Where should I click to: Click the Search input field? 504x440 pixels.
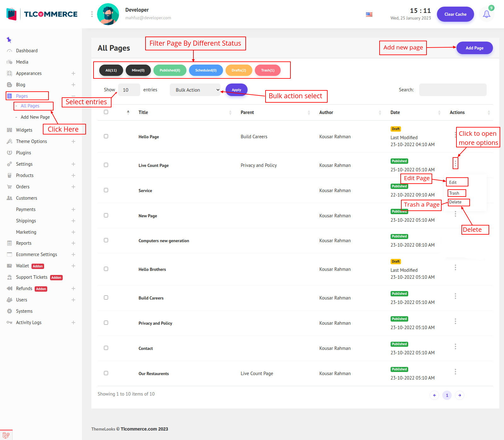tap(453, 90)
